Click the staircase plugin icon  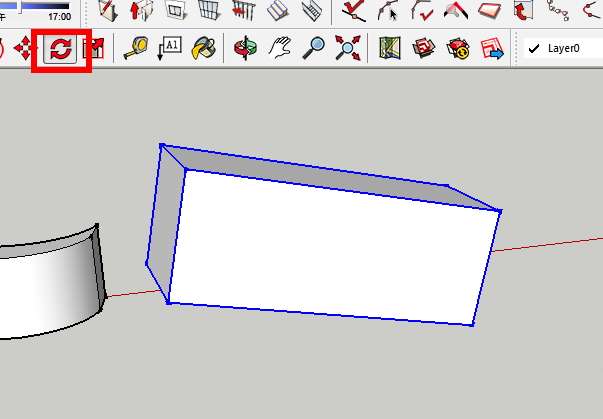tap(278, 11)
